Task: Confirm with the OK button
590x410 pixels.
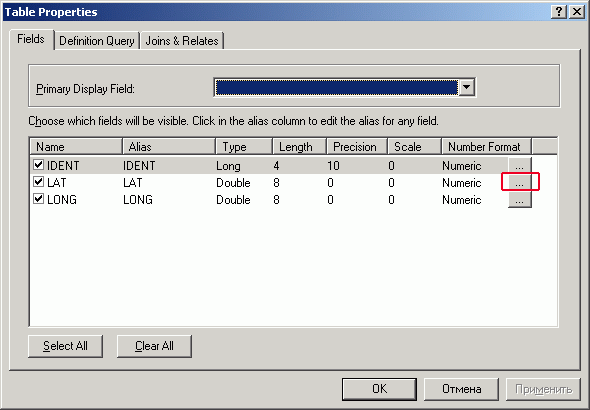Action: [379, 389]
